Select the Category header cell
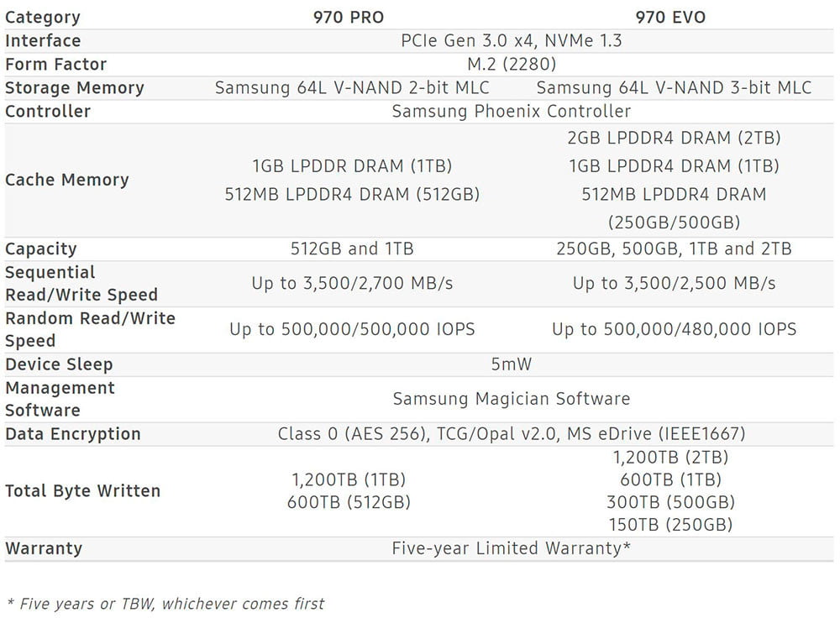This screenshot has width=840, height=618. coord(43,17)
